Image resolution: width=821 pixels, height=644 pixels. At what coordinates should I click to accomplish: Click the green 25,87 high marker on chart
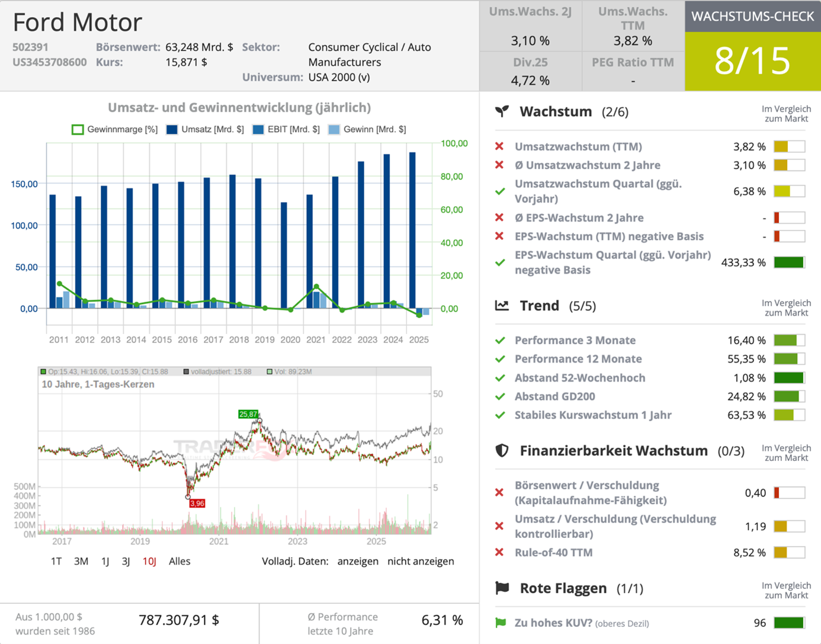point(248,414)
